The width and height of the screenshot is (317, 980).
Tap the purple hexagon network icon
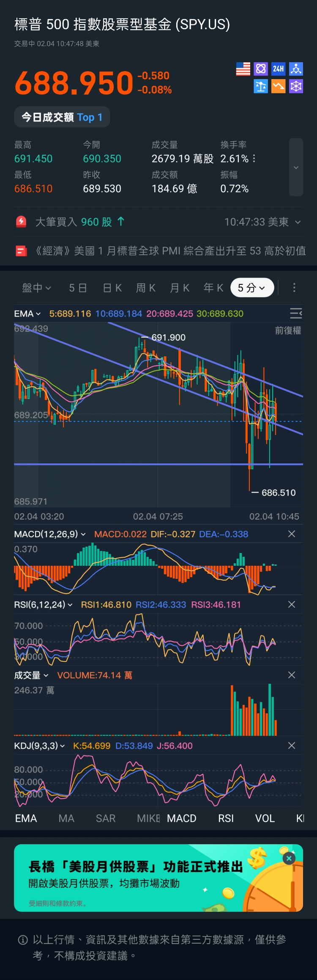coord(296,86)
